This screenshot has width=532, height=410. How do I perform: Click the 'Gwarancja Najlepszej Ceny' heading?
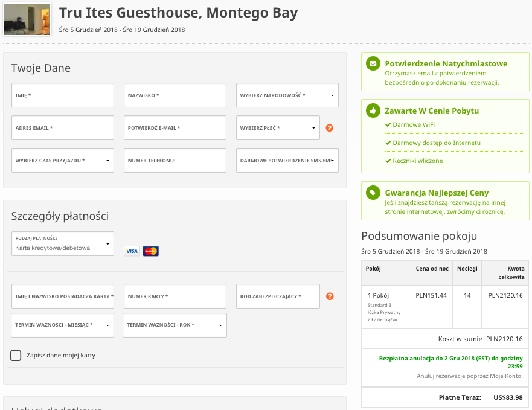437,193
